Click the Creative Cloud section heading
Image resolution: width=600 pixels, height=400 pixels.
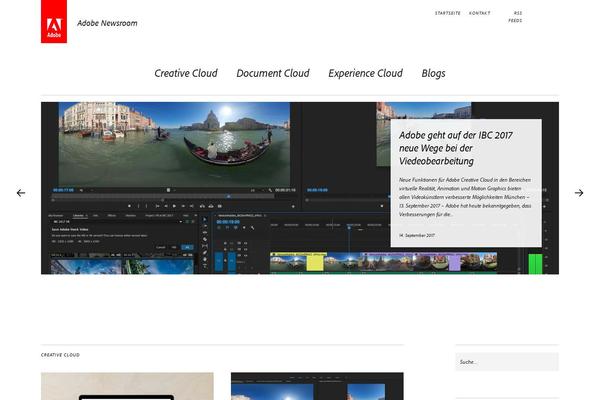pyautogui.click(x=60, y=355)
